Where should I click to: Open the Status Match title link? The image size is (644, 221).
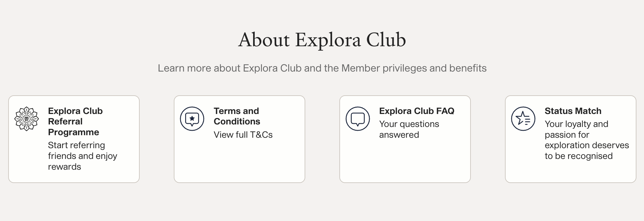(x=573, y=111)
